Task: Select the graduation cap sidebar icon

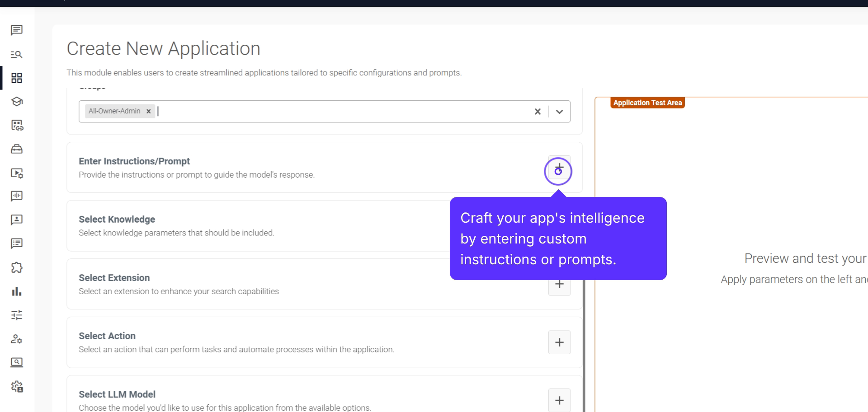Action: (17, 102)
